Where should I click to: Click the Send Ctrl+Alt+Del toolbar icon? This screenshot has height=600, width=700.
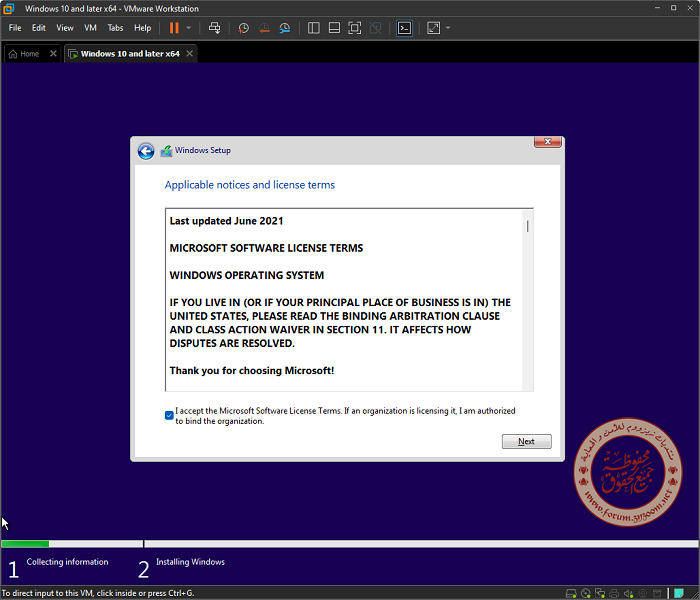(x=214, y=28)
